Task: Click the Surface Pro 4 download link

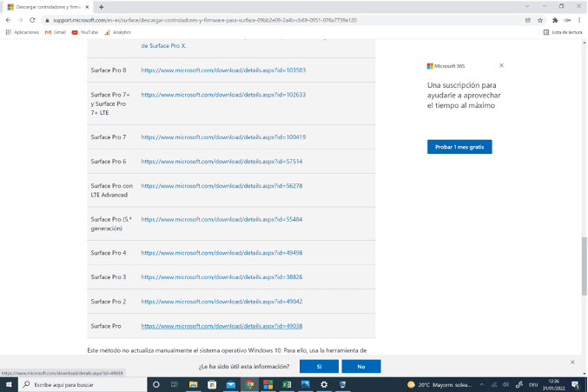Action: (x=221, y=252)
